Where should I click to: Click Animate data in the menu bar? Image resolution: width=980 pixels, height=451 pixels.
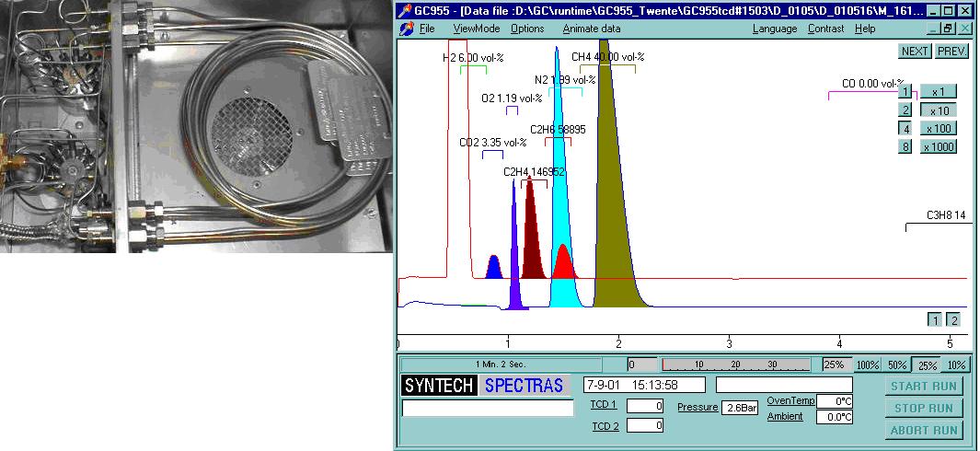click(x=591, y=29)
